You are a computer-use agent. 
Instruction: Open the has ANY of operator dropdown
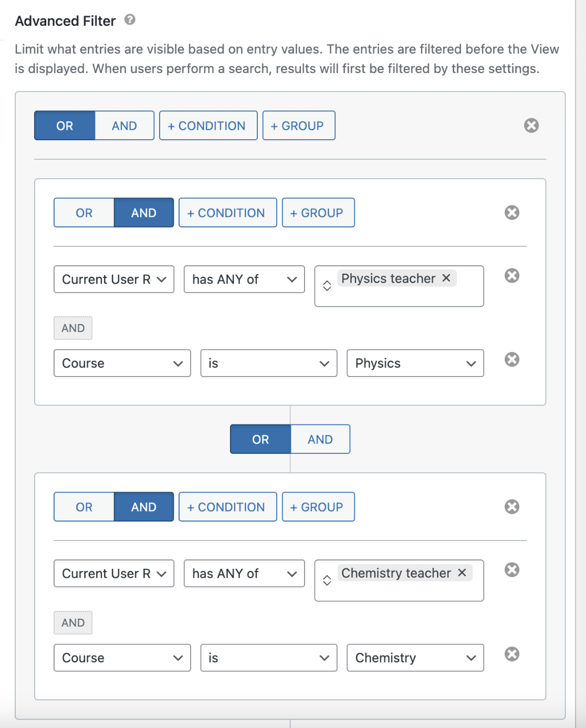click(244, 279)
